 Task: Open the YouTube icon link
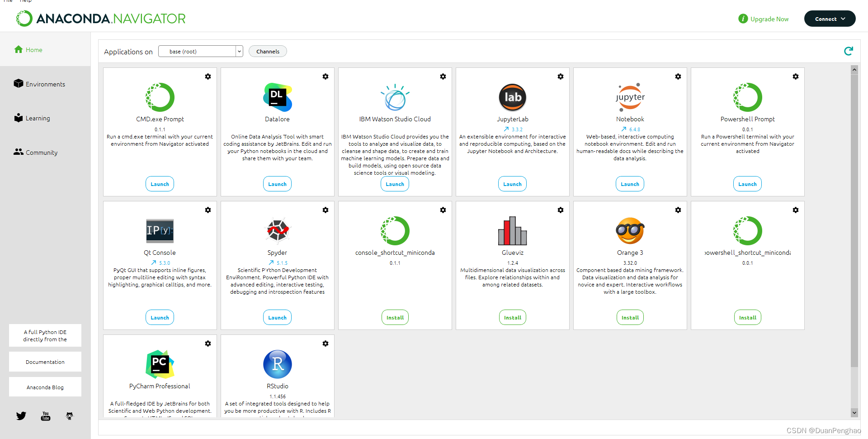46,416
